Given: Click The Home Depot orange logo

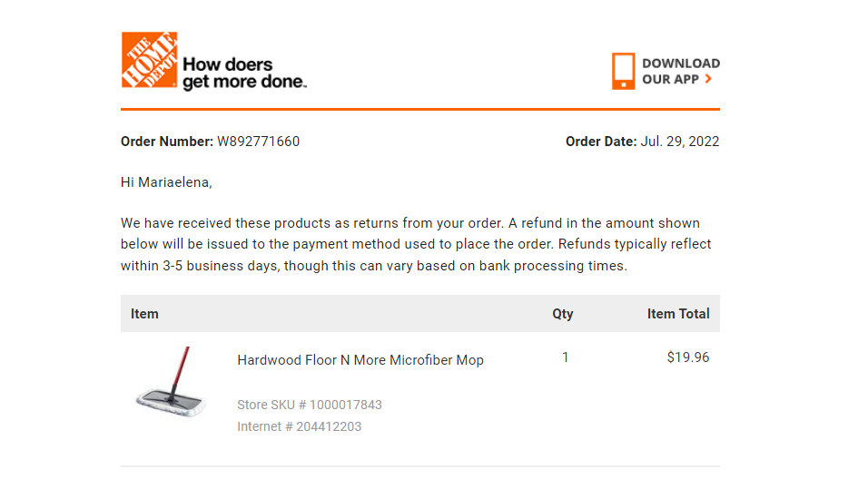Looking at the screenshot, I should pyautogui.click(x=150, y=60).
